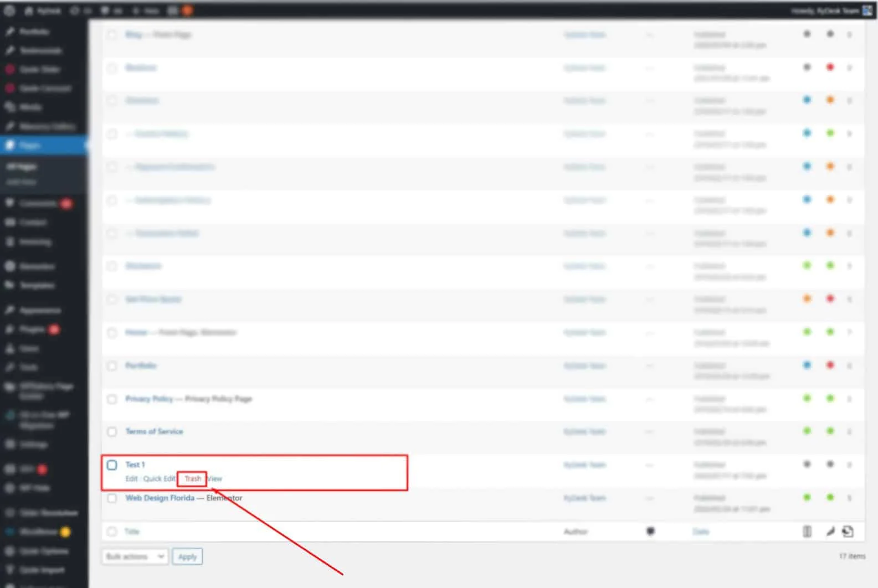Screen dimensions: 878x588
Task: Tick the Web Design Florida checkbox
Action: [112, 498]
